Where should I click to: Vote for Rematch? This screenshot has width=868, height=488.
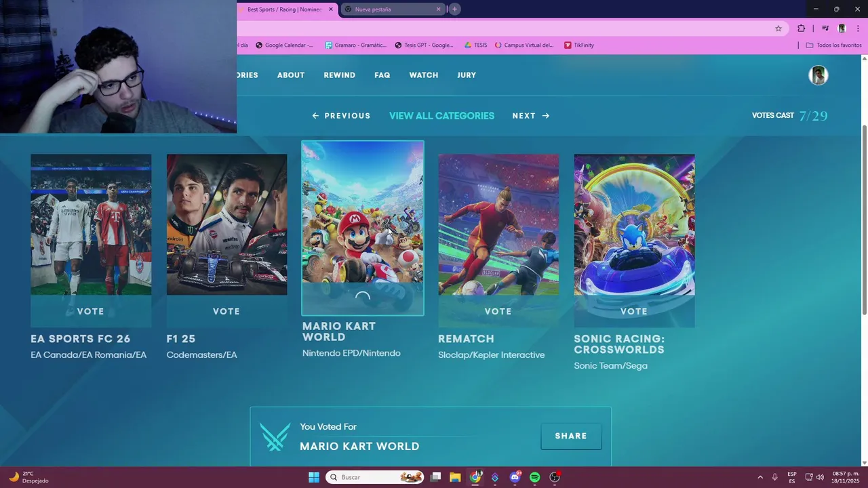tap(498, 312)
